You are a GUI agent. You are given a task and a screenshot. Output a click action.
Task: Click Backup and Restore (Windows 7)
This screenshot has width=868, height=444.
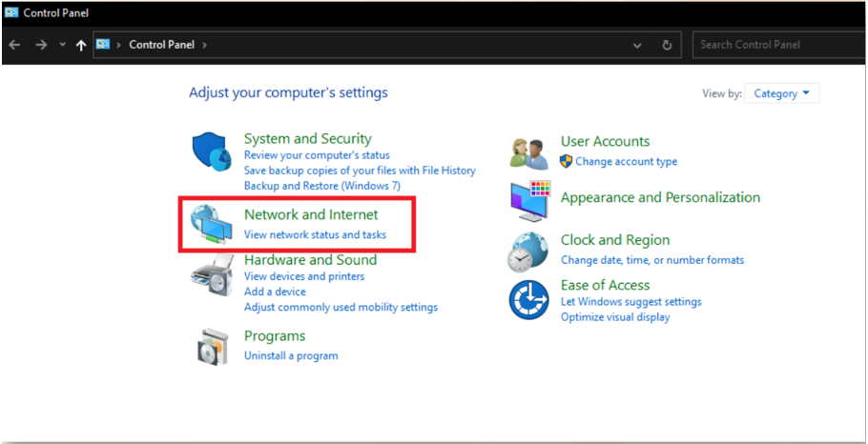coord(322,186)
